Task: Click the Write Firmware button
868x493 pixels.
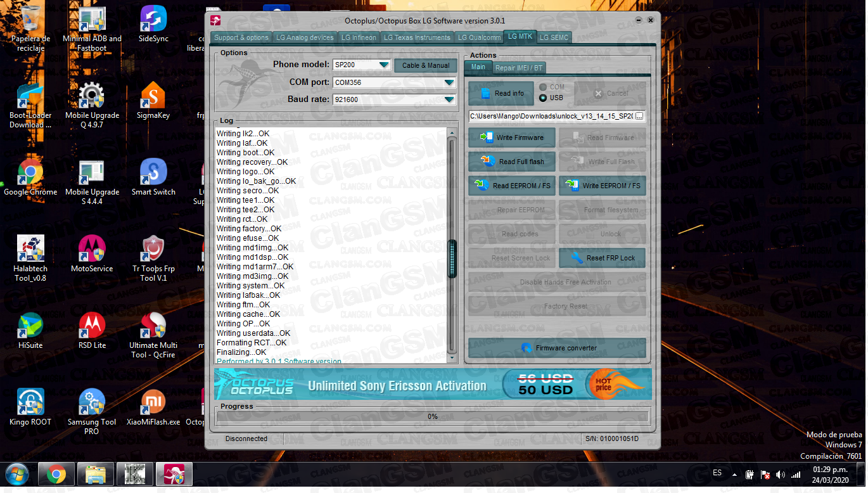Action: click(x=512, y=138)
